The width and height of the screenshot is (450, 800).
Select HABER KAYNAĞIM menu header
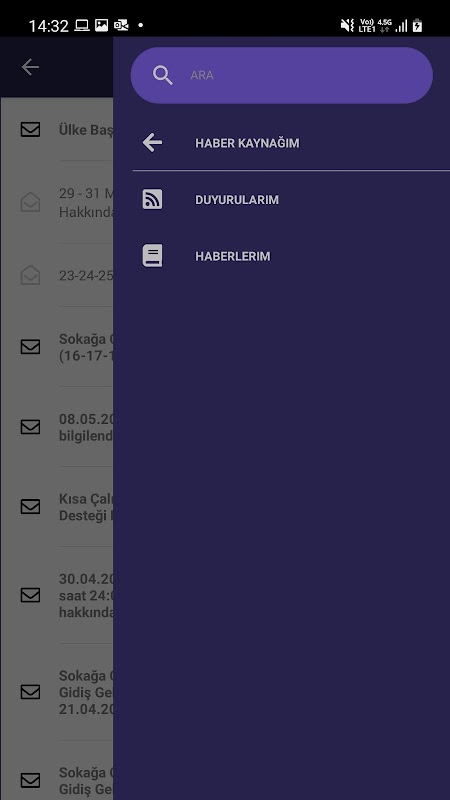click(x=247, y=143)
